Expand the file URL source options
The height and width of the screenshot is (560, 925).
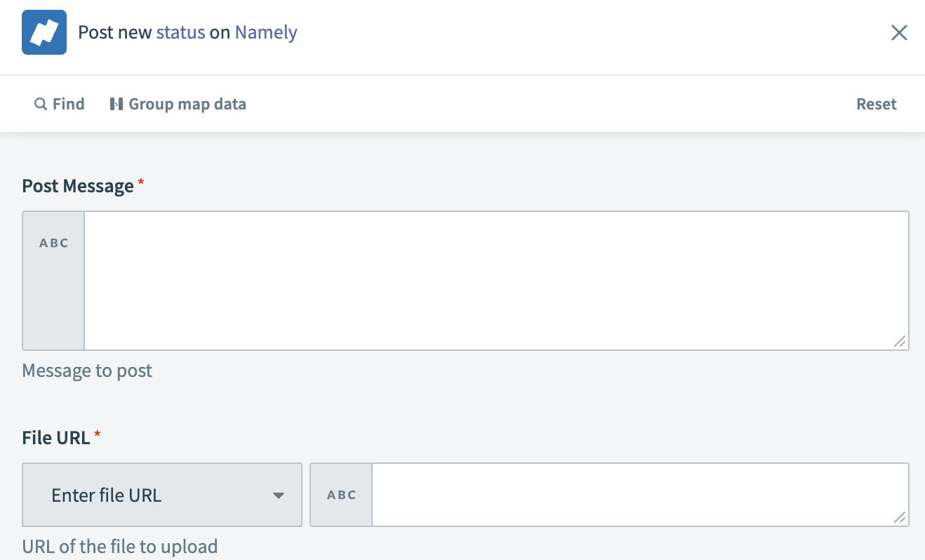pyautogui.click(x=161, y=494)
